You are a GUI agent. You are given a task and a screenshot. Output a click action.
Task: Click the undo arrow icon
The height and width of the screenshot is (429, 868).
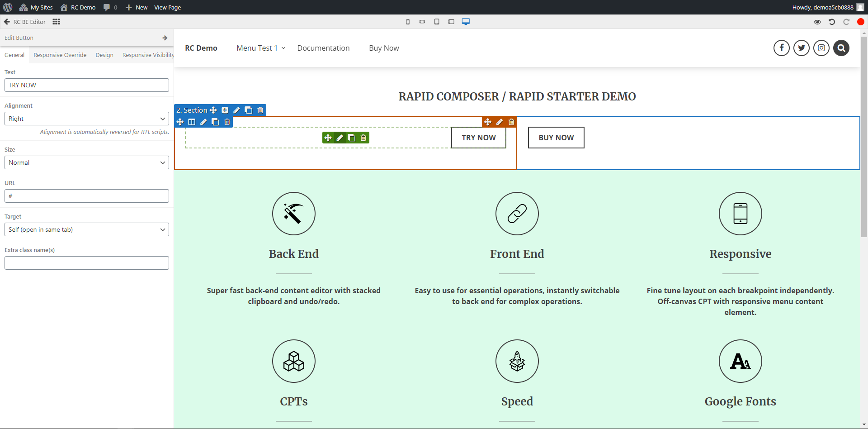pyautogui.click(x=832, y=22)
